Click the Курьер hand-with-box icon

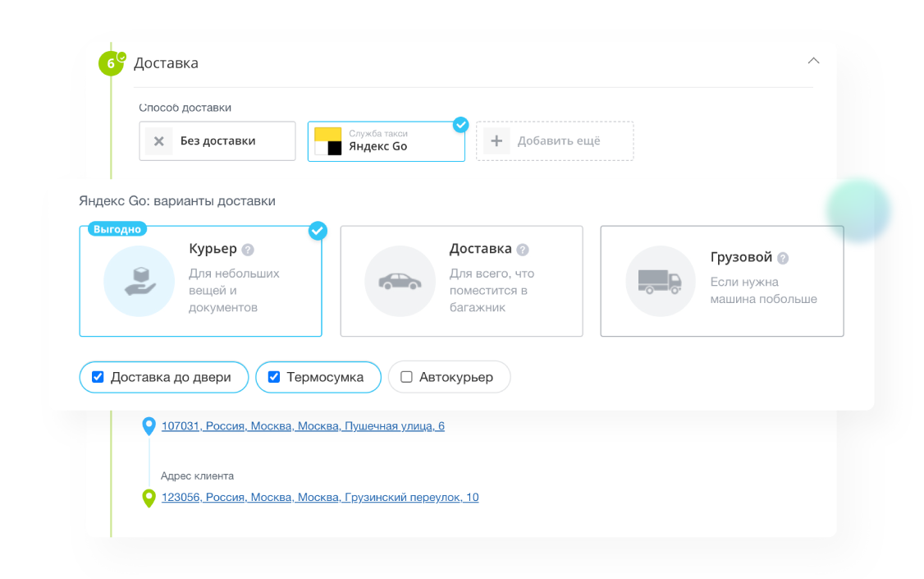pos(140,281)
